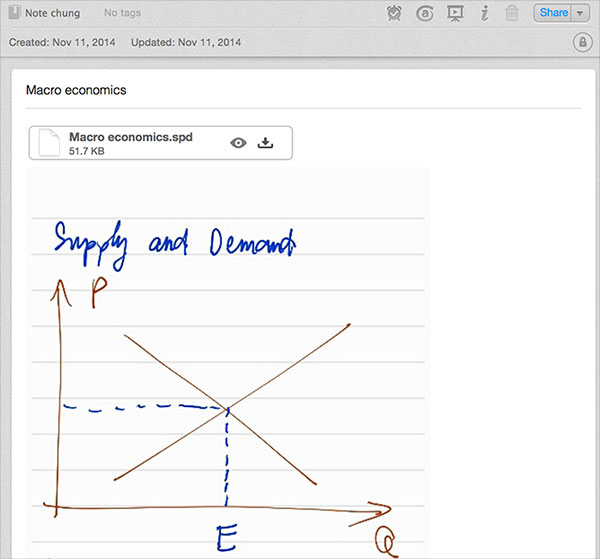
Task: Click the 51.7 KB attachment size label
Action: click(x=86, y=151)
